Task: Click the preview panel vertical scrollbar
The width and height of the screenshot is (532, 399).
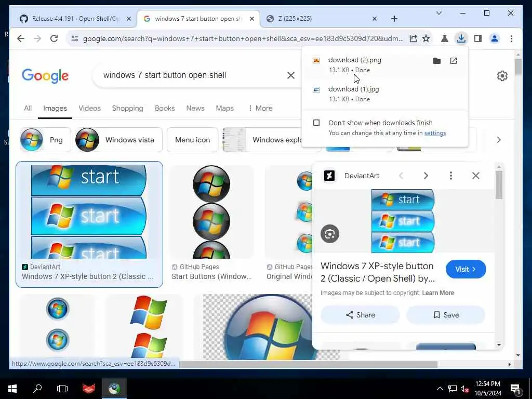Action: (x=499, y=185)
